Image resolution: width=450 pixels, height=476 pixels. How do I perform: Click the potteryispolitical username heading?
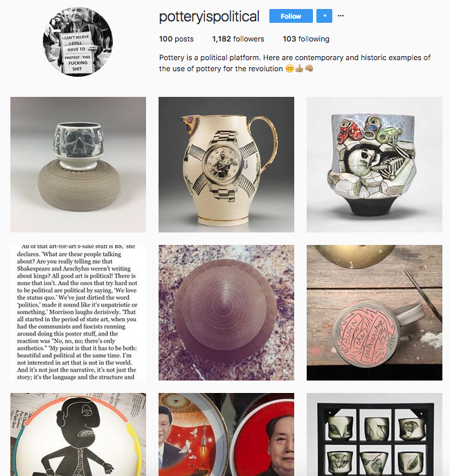pos(209,17)
